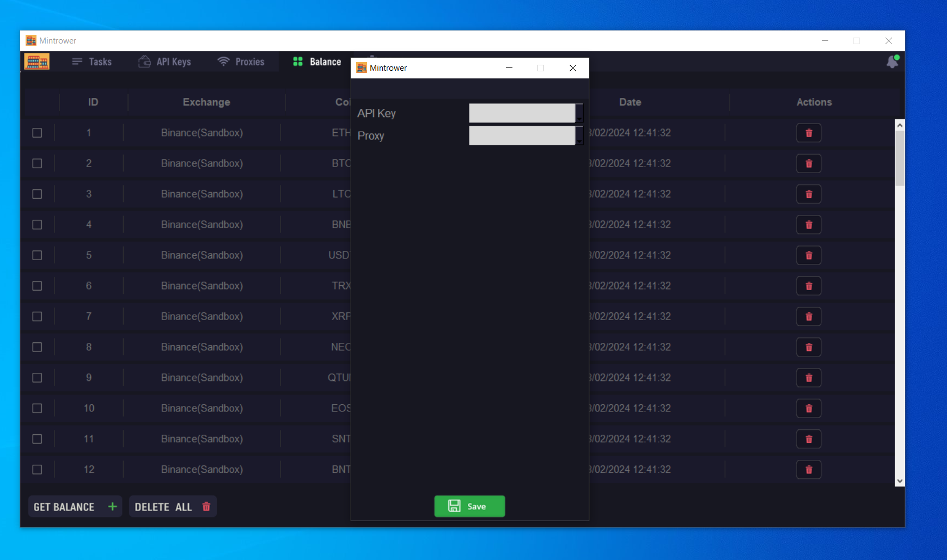Expand the Proxy dropdown
The height and width of the screenshot is (560, 947).
[579, 136]
